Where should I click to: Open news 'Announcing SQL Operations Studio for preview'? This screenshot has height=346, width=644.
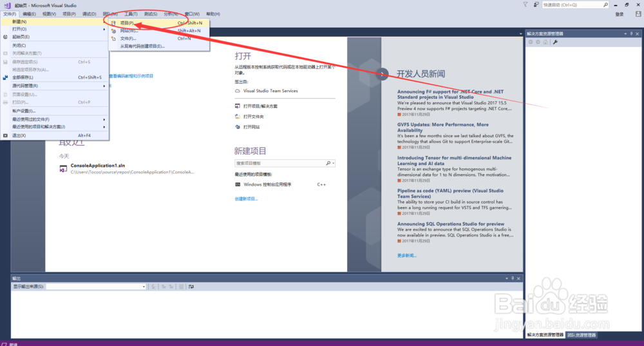[x=451, y=224]
